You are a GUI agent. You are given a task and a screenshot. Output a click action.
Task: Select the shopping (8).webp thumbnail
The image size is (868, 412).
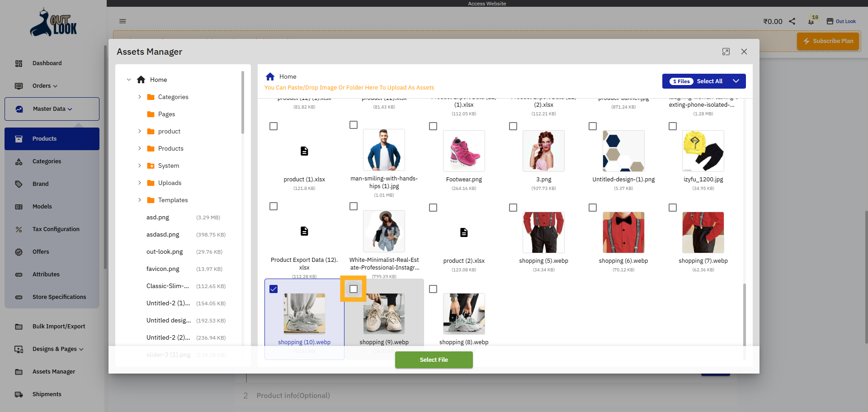[464, 314]
